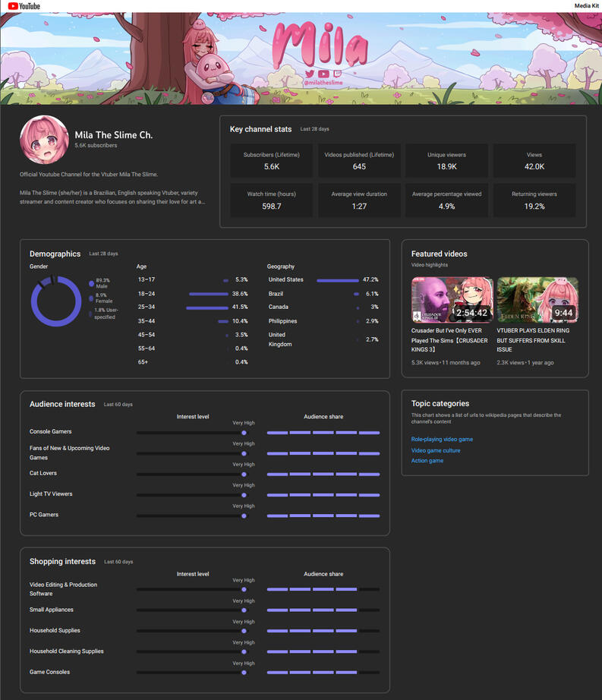Open the Role-playing video game topic link

pyautogui.click(x=442, y=440)
